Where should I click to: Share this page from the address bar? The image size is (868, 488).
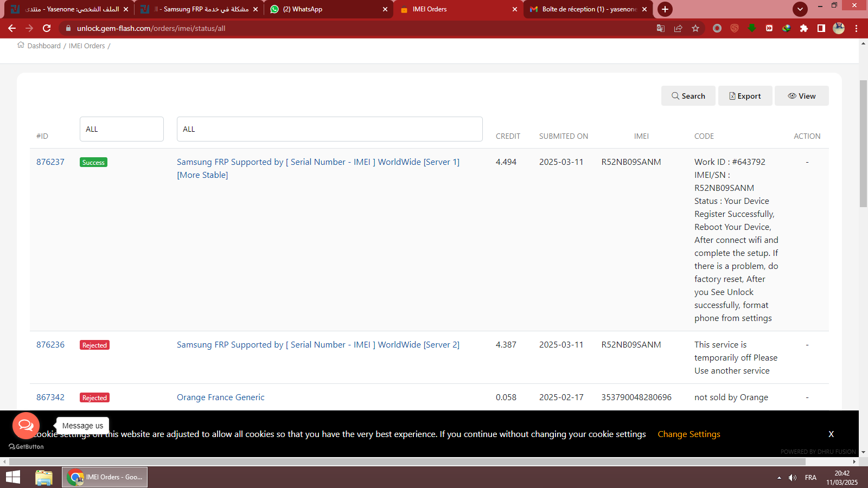[x=678, y=28]
